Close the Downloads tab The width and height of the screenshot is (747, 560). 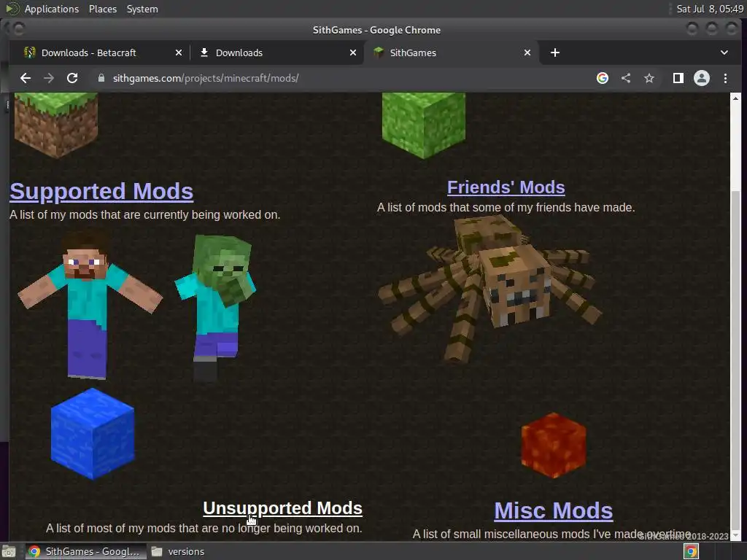click(352, 52)
